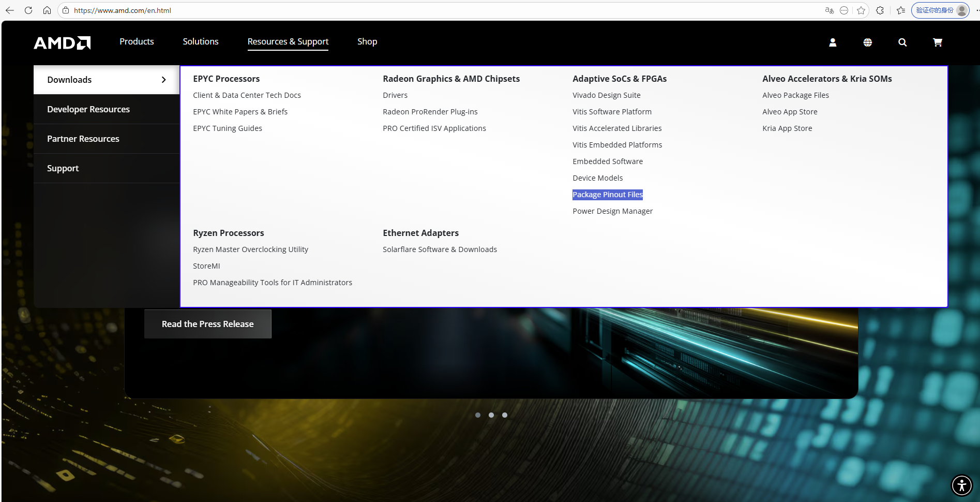Select second carousel slide dot

tap(491, 415)
